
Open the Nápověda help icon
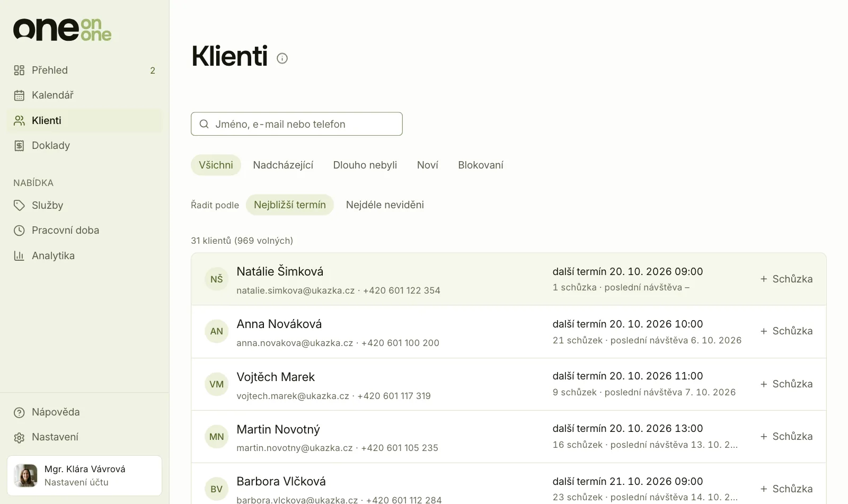click(x=19, y=412)
